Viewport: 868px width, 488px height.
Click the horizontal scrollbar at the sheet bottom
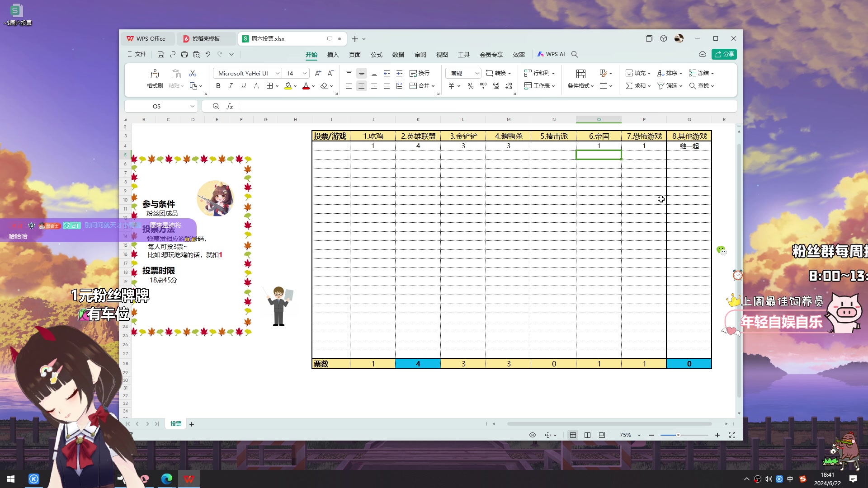609,424
